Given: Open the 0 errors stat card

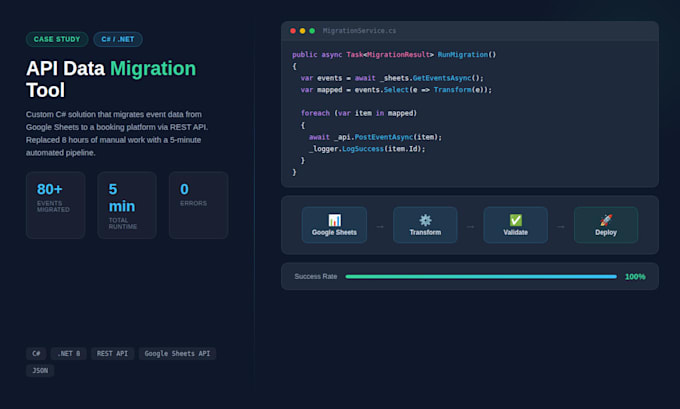Looking at the screenshot, I should click(x=199, y=205).
